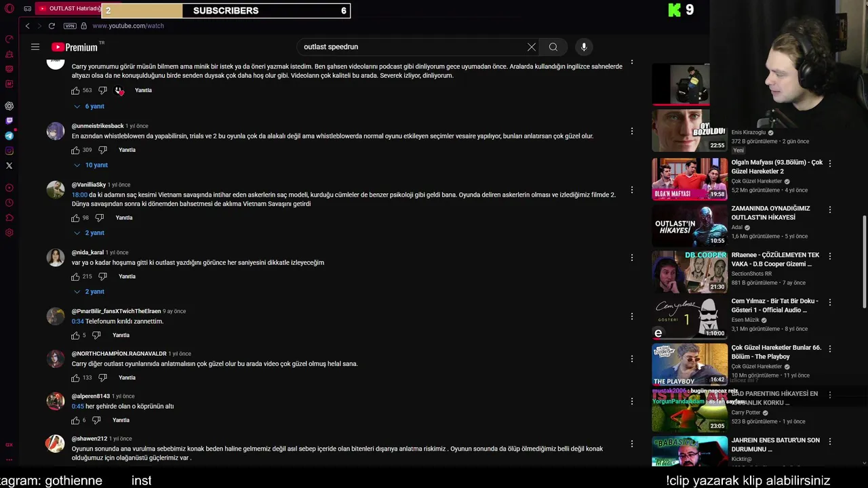This screenshot has height=488, width=868.
Task: Open JAHREIN ENES BATUR'UN SON DURUMUNU title
Action: click(776, 445)
